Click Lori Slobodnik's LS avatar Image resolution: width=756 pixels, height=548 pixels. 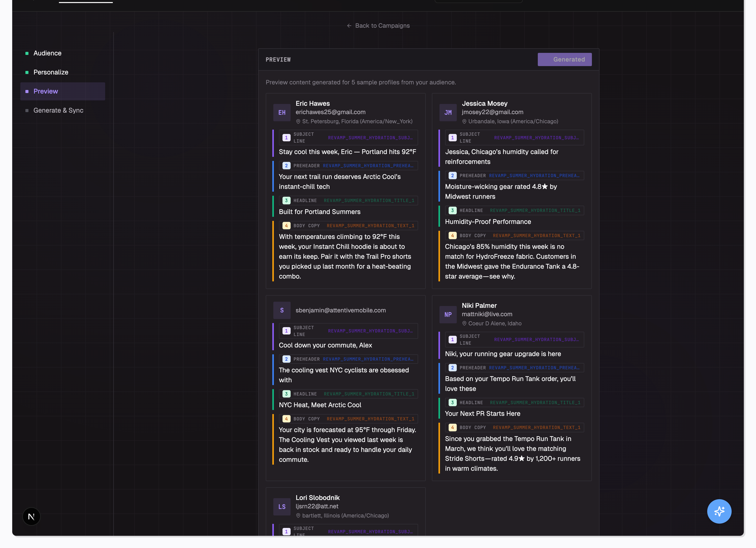coord(282,506)
